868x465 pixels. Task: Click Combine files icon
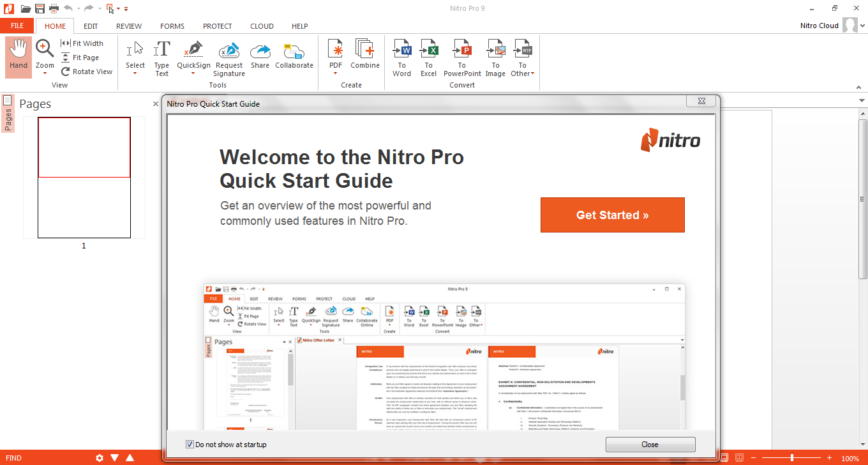365,49
